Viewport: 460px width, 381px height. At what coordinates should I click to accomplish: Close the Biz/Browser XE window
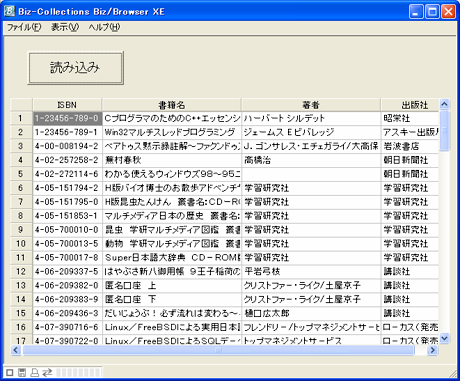pos(448,12)
